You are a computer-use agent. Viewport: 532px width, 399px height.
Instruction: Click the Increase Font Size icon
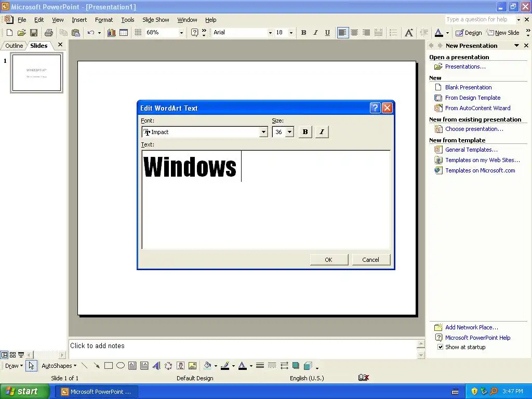coord(409,33)
